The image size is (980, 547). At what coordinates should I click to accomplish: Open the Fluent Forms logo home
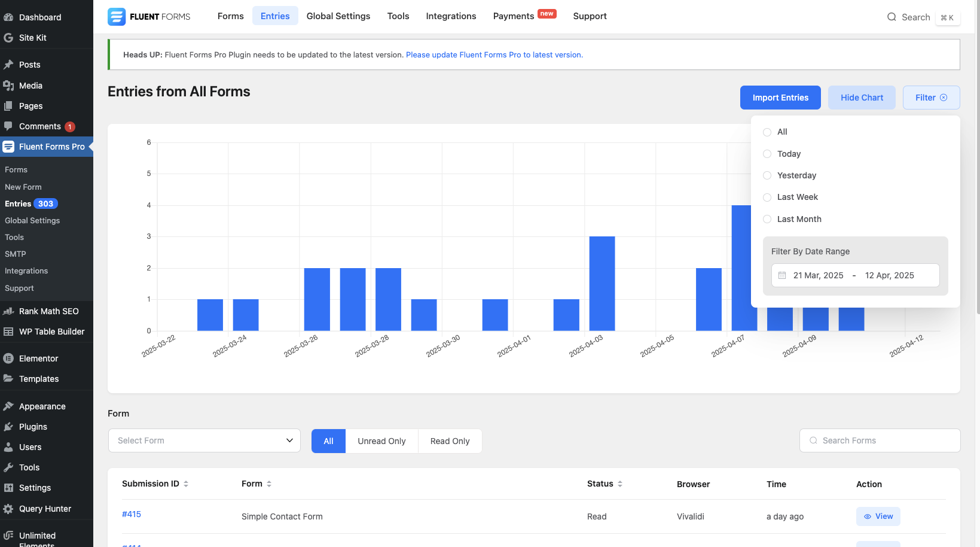[117, 16]
